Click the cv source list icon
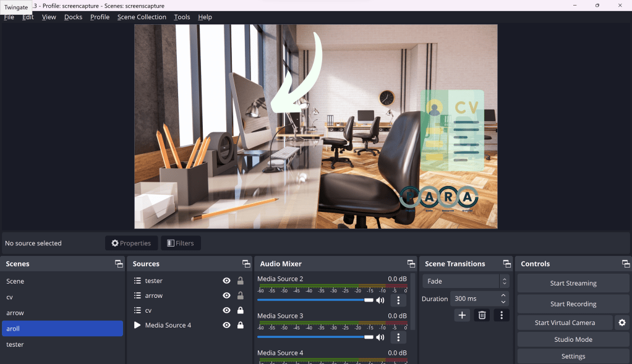The width and height of the screenshot is (632, 364). tap(137, 310)
